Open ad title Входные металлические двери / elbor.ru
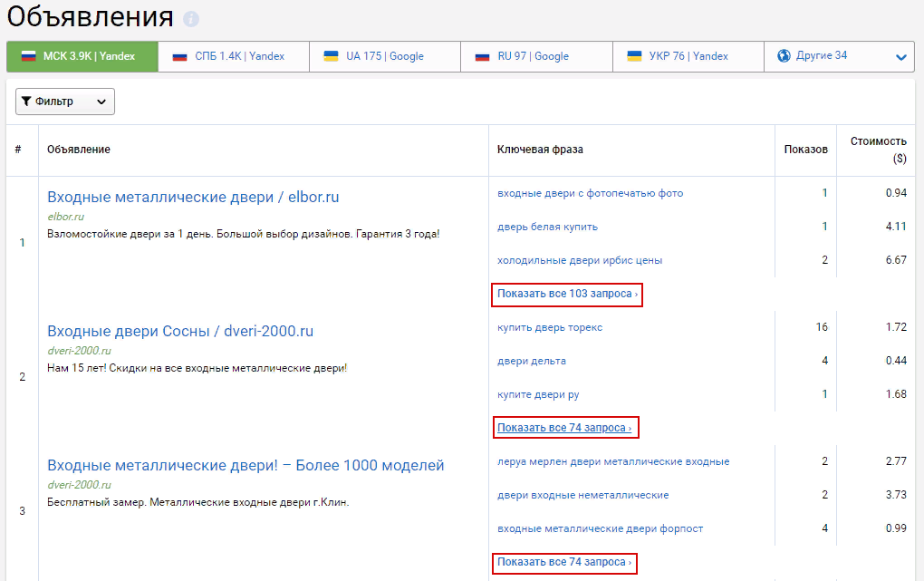The image size is (924, 581). pos(193,197)
